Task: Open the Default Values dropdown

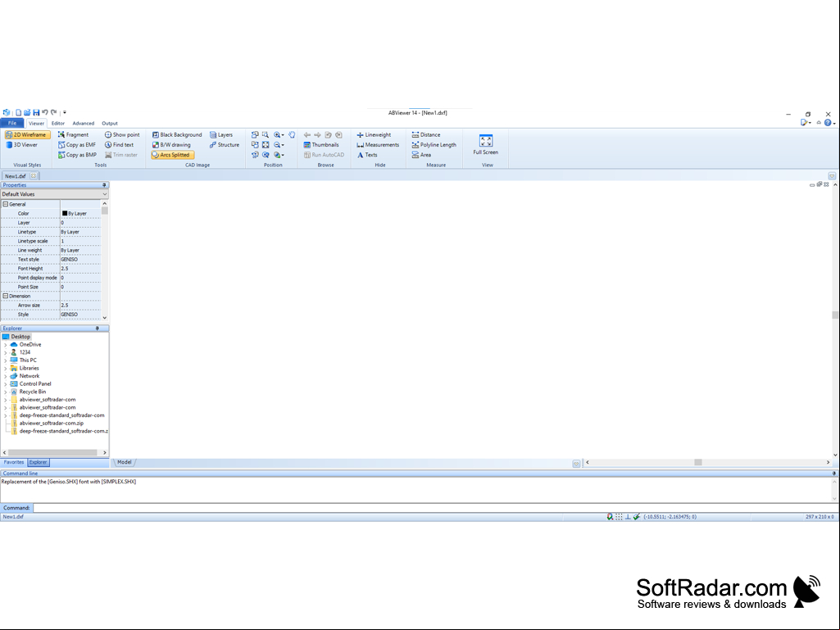Action: tap(54, 194)
